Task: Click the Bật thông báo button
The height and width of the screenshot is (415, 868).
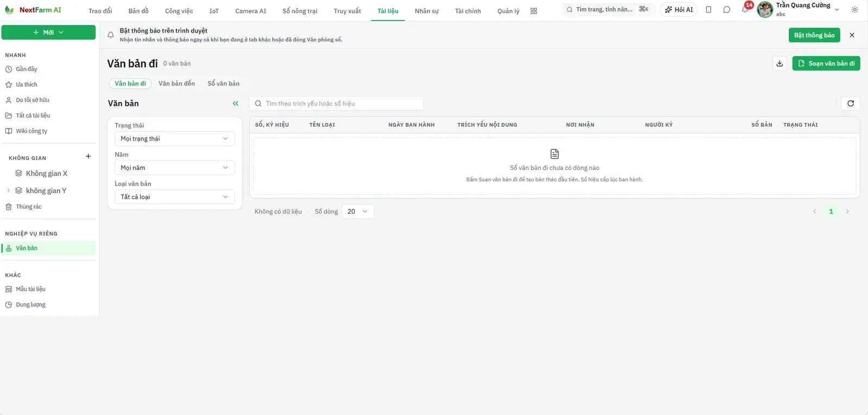Action: pyautogui.click(x=814, y=35)
